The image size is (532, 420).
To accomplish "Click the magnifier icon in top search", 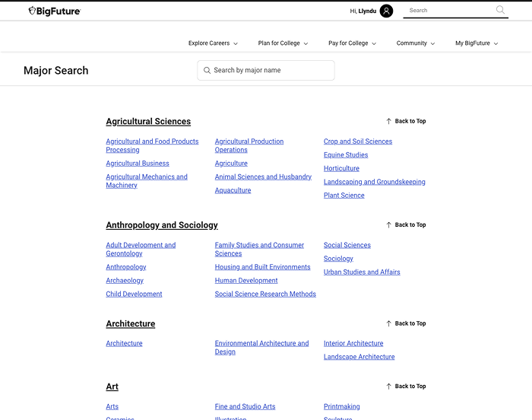I will (500, 10).
